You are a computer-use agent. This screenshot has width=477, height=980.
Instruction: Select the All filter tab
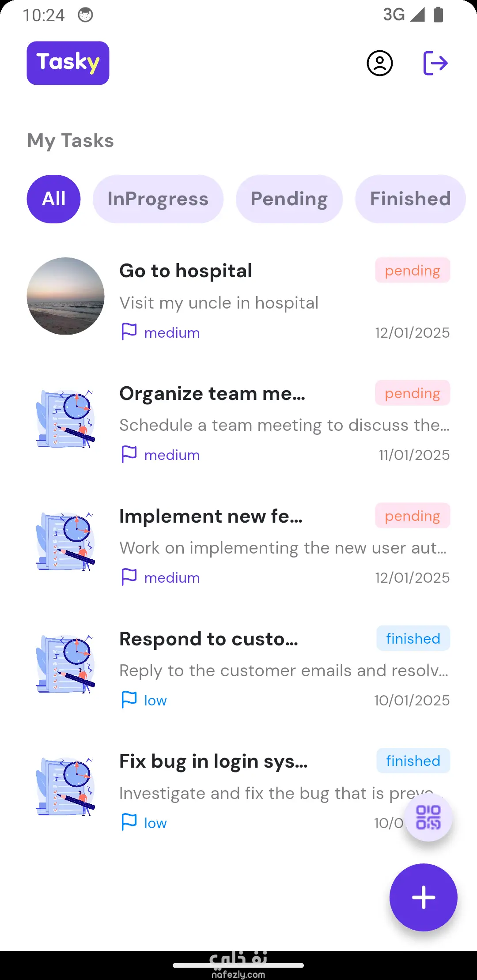tap(53, 199)
